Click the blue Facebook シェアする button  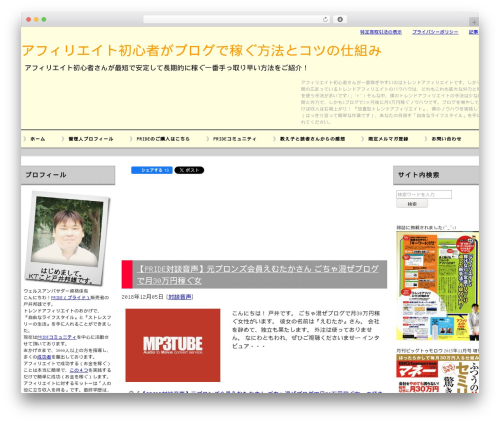coord(152,170)
